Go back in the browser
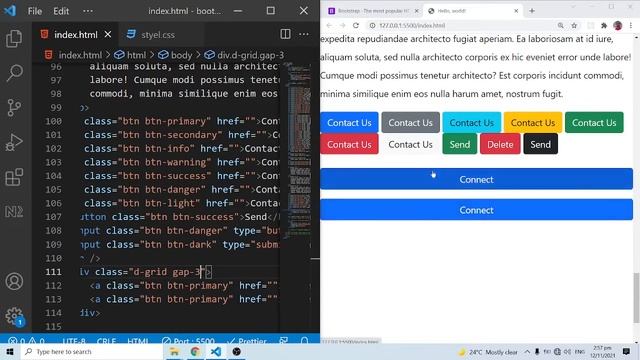Image resolution: width=640 pixels, height=360 pixels. [329, 25]
